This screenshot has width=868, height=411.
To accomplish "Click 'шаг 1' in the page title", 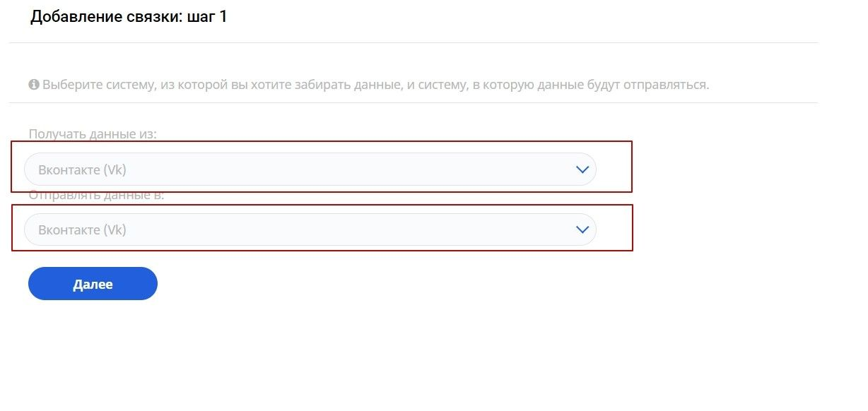I will coord(207,17).
